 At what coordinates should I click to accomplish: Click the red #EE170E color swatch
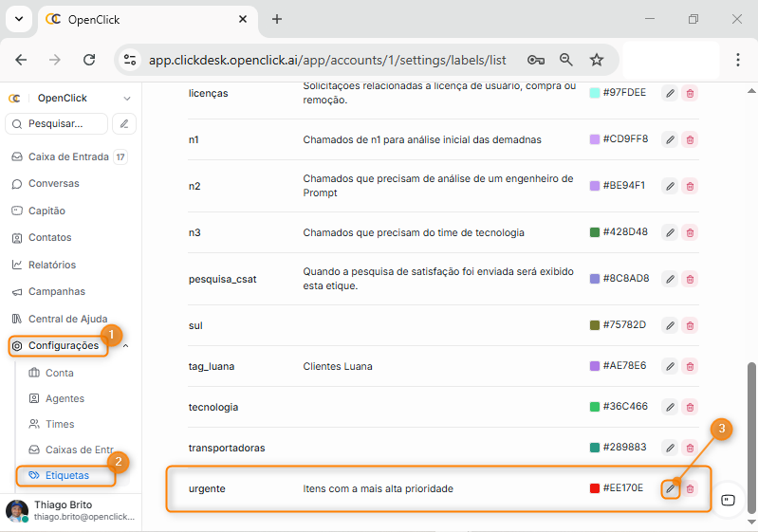[595, 488]
